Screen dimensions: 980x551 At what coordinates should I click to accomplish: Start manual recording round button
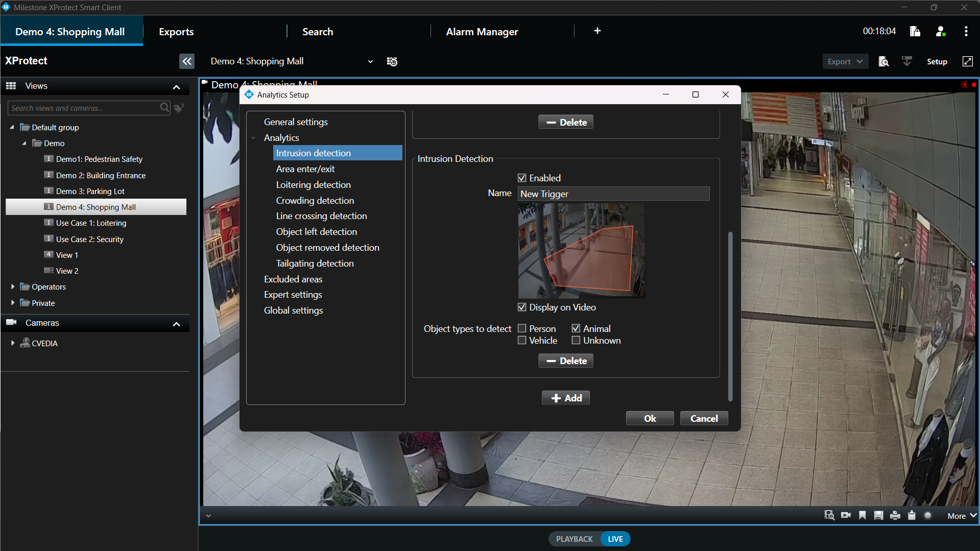pyautogui.click(x=928, y=515)
